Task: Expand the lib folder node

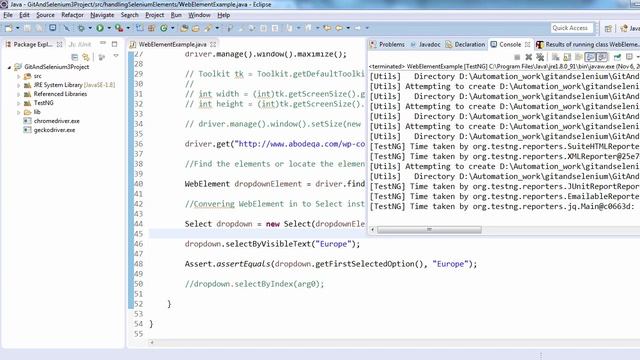Action: (x=18, y=112)
